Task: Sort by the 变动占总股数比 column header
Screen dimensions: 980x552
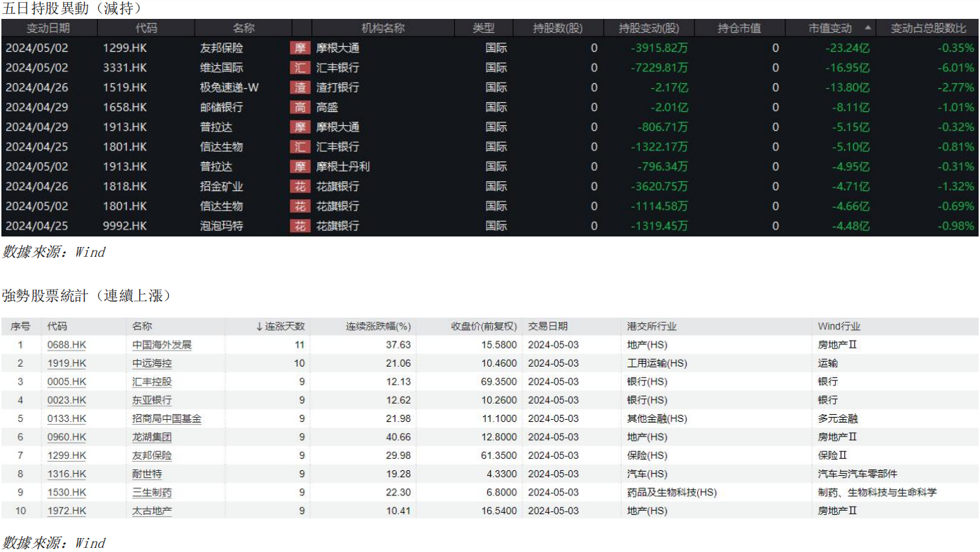Action: [x=928, y=29]
